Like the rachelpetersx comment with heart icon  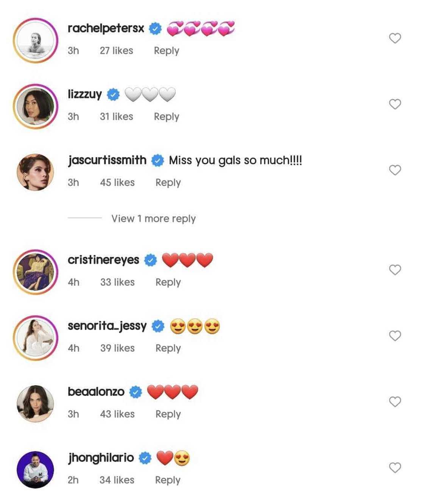(x=395, y=38)
